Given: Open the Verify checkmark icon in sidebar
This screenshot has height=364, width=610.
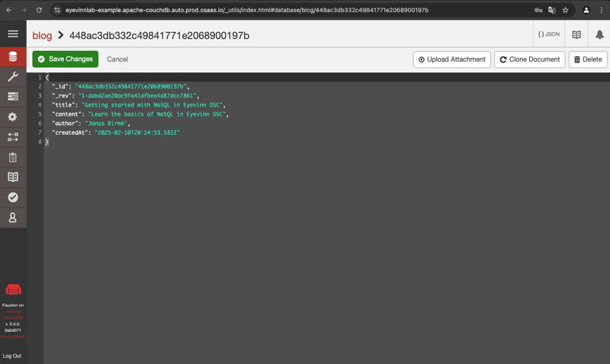Looking at the screenshot, I should pos(13,197).
